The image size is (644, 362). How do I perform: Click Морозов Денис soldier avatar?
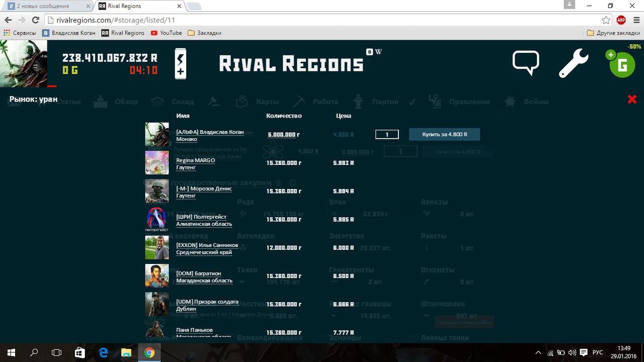click(157, 191)
